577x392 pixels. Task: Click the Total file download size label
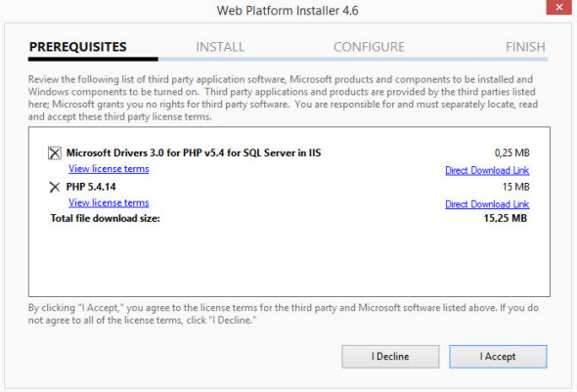pyautogui.click(x=106, y=218)
